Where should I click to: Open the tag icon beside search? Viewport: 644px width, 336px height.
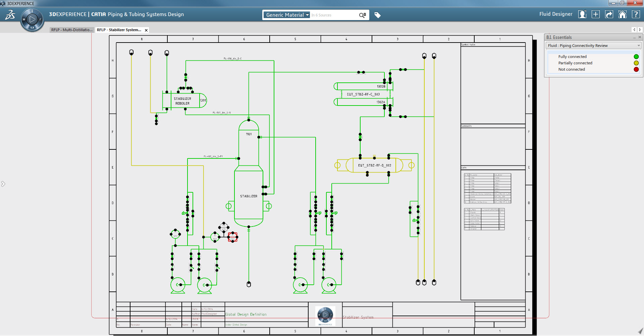377,15
